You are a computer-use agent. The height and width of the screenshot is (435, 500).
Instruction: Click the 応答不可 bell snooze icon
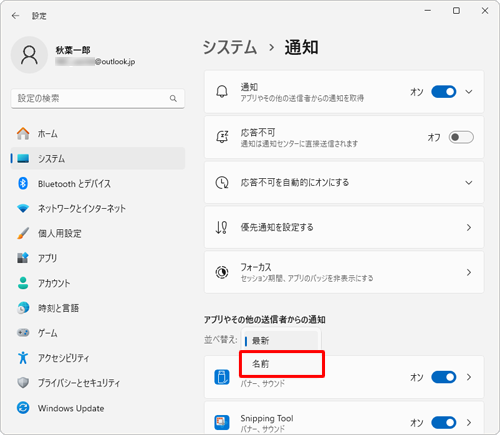point(222,137)
